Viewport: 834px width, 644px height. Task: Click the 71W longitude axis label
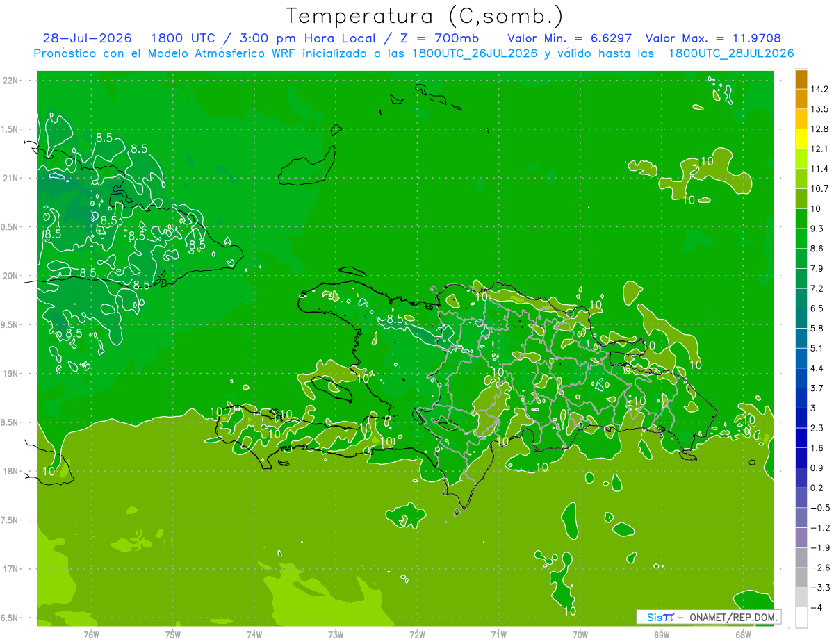pos(498,634)
